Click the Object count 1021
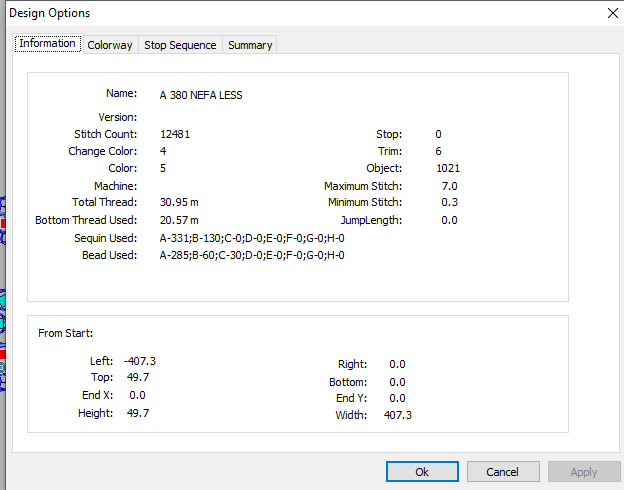Viewport: 624px width, 490px height. (x=448, y=168)
